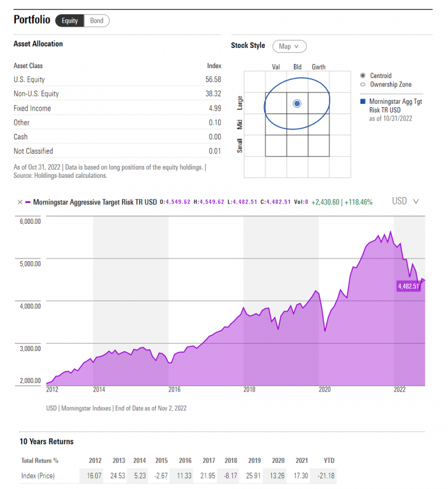The image size is (448, 489).
Task: Click the Portfolio heading
Action: 32,20
